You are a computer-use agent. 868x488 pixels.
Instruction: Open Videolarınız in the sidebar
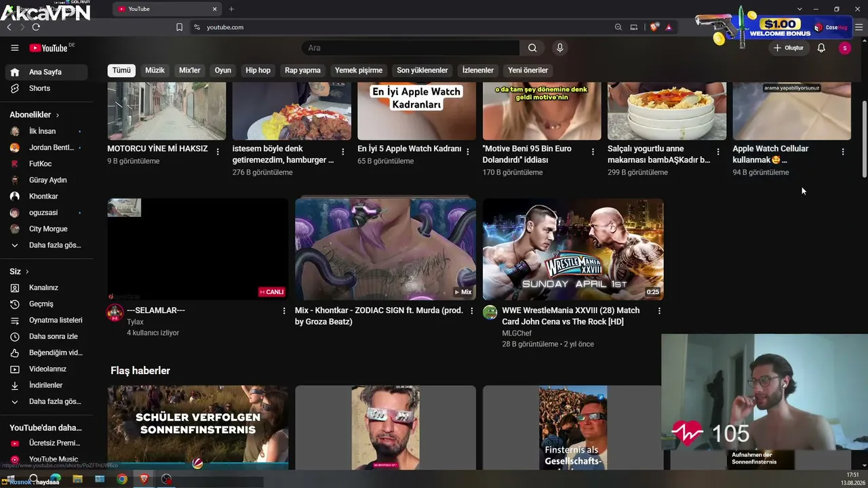(45, 369)
